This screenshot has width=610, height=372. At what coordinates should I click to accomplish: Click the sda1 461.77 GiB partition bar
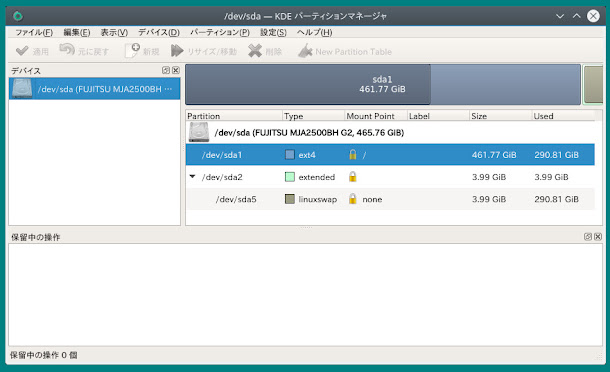coord(383,84)
